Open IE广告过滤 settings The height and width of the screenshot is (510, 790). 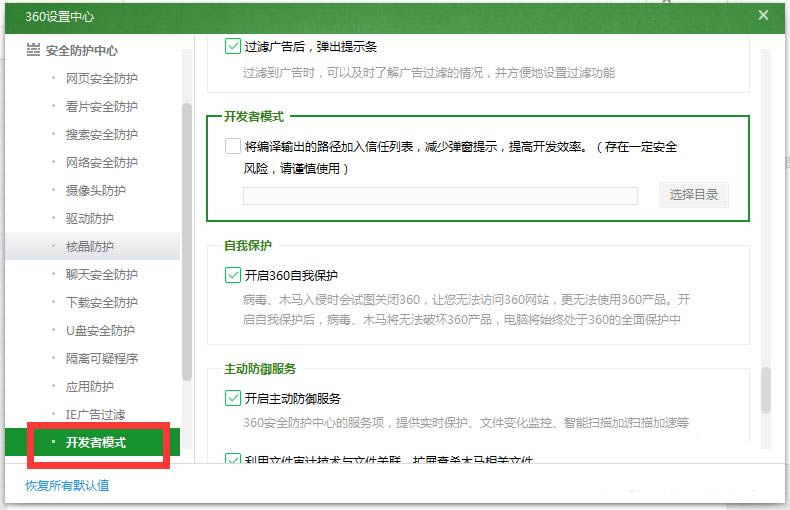pyautogui.click(x=95, y=414)
